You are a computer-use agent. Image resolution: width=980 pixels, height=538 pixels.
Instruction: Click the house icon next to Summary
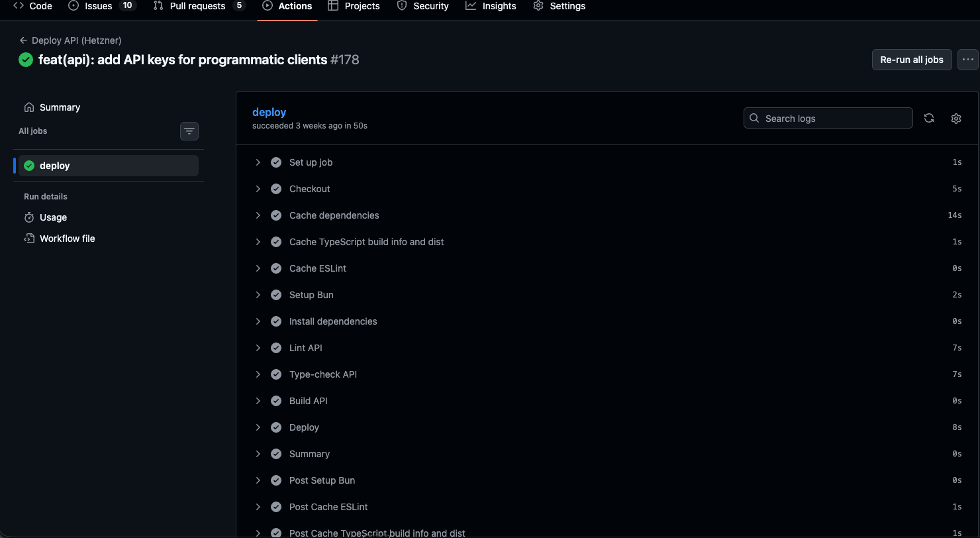29,107
